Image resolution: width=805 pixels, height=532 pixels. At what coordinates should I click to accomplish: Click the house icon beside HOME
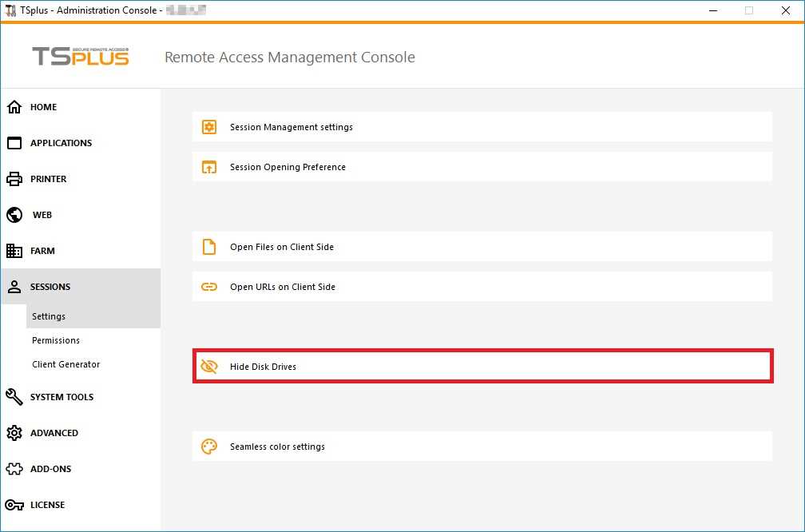pos(14,107)
